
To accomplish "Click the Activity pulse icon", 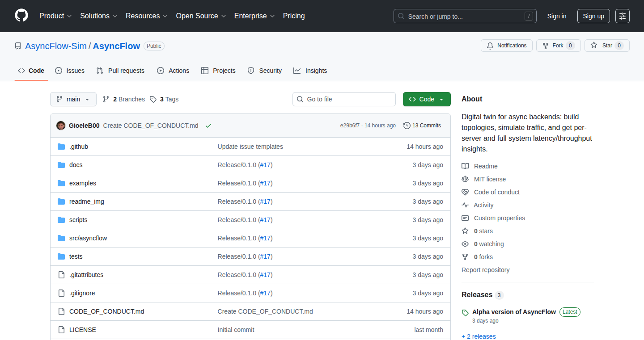I will click(x=465, y=205).
